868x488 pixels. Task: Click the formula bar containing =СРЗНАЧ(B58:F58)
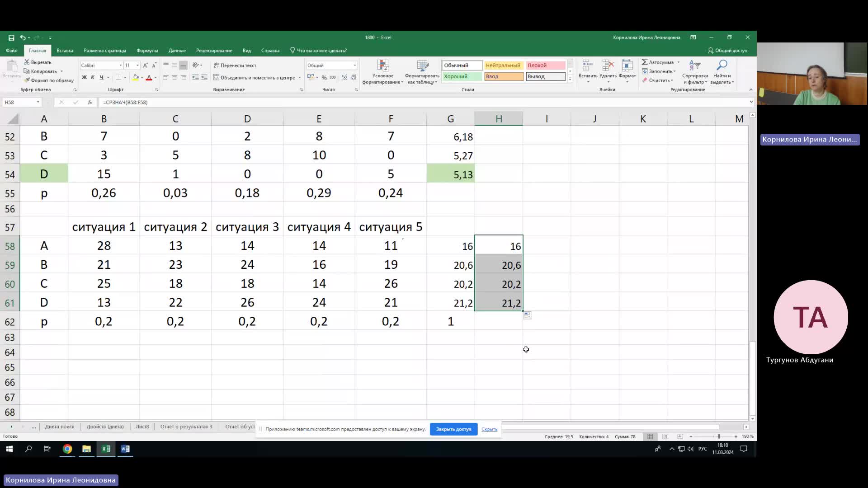[423, 102]
